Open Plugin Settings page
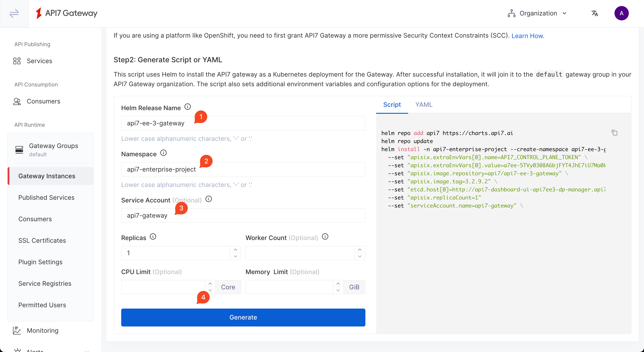644x352 pixels. 40,262
